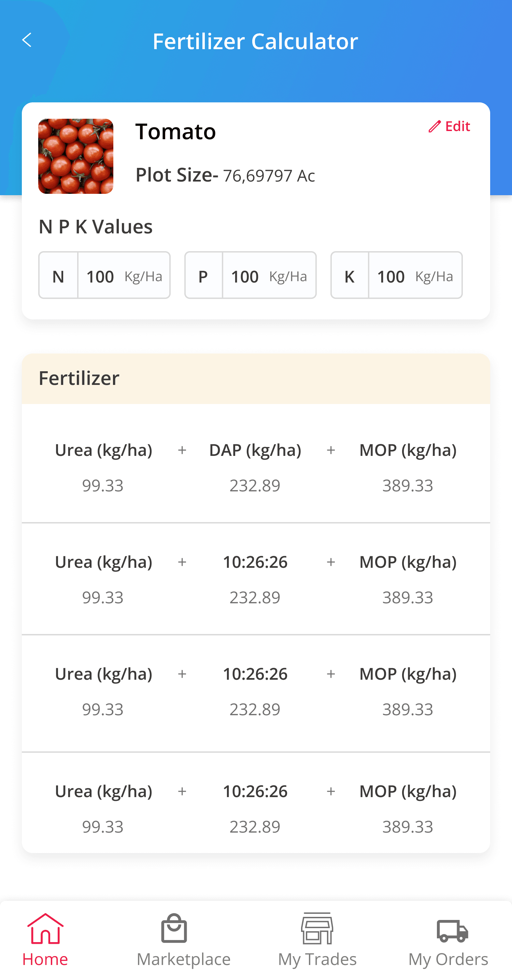
Task: Open the Tomato crop thumbnail
Action: 76,156
